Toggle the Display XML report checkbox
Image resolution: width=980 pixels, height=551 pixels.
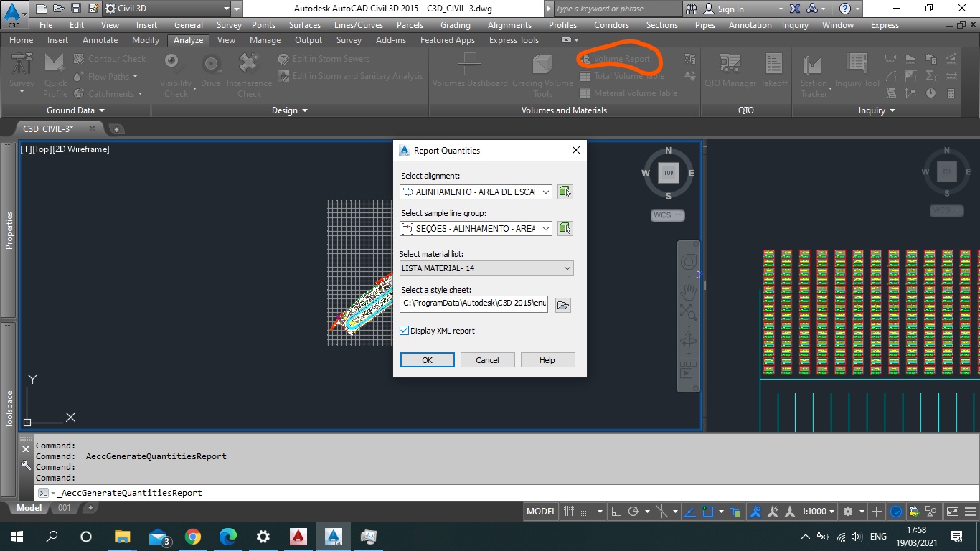[405, 331]
